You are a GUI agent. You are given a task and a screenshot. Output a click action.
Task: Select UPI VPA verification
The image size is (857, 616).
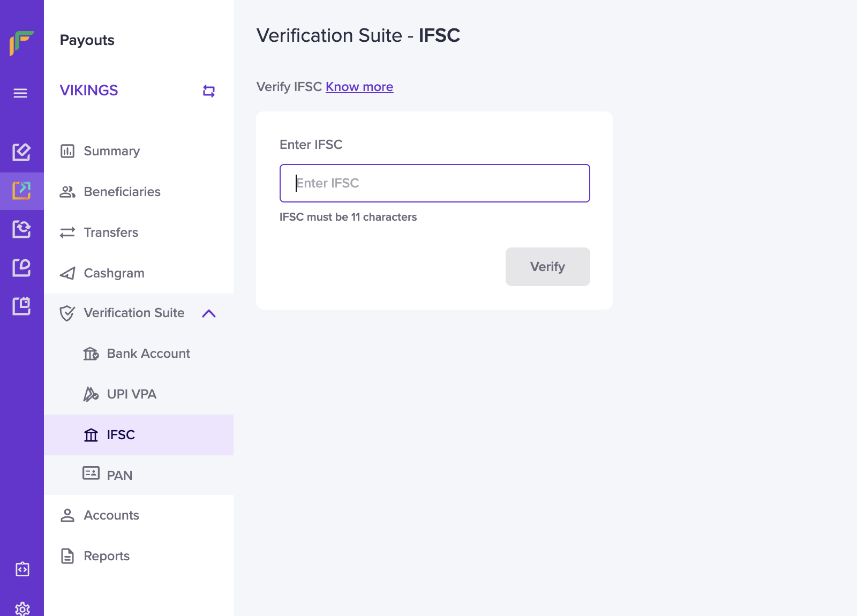(132, 394)
